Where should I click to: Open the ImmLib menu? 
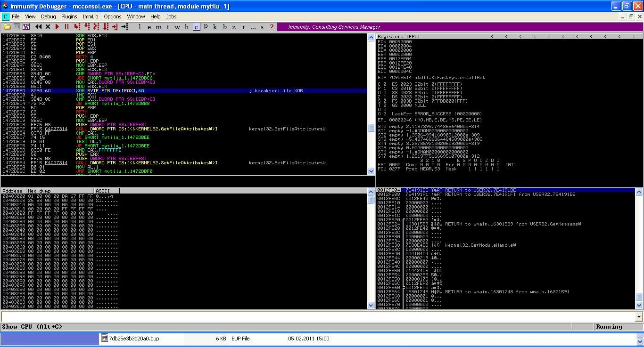tap(91, 16)
